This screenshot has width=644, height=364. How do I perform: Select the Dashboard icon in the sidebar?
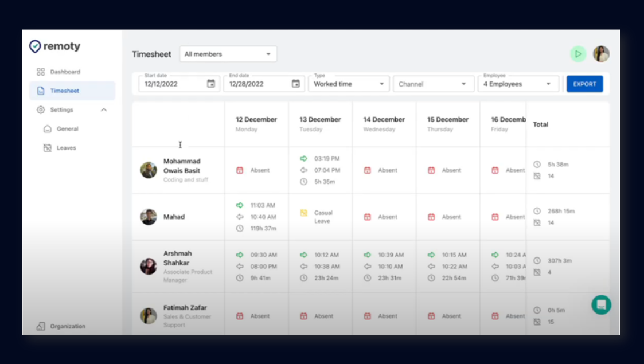(40, 71)
